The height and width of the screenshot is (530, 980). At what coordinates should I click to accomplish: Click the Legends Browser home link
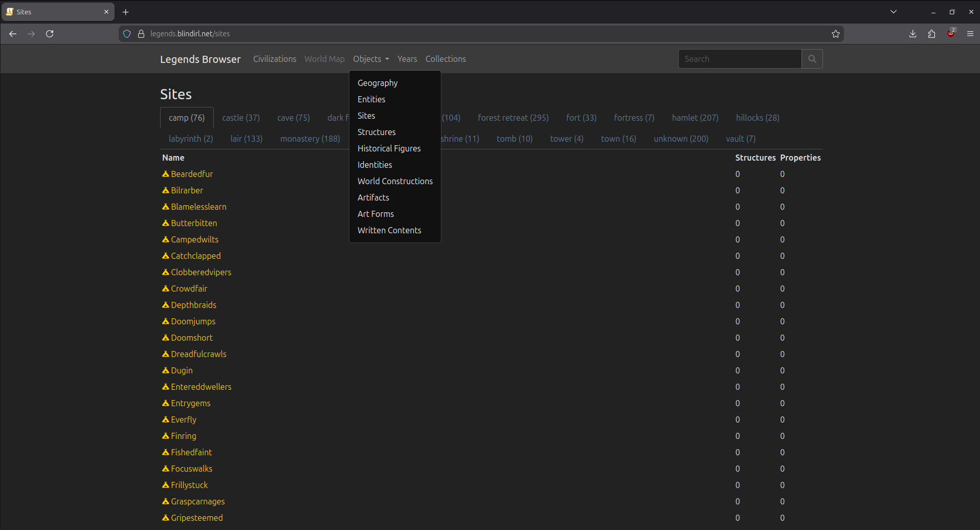200,59
